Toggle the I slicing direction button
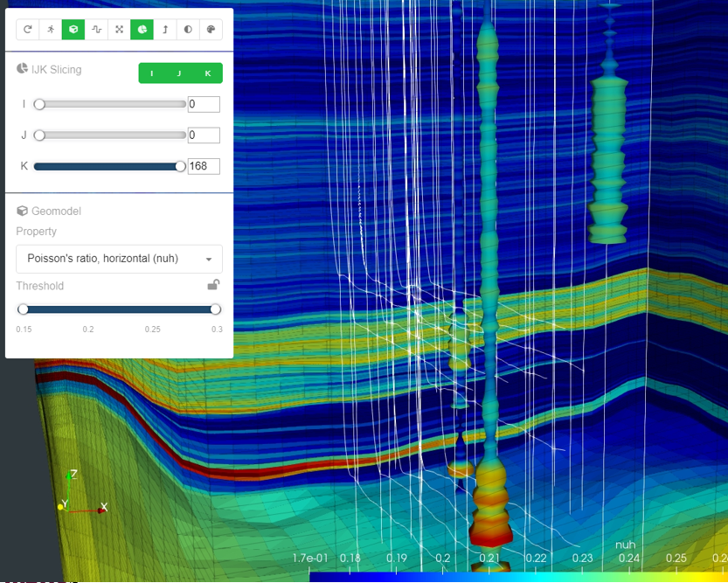Viewport: 728px width, 583px height. click(152, 73)
